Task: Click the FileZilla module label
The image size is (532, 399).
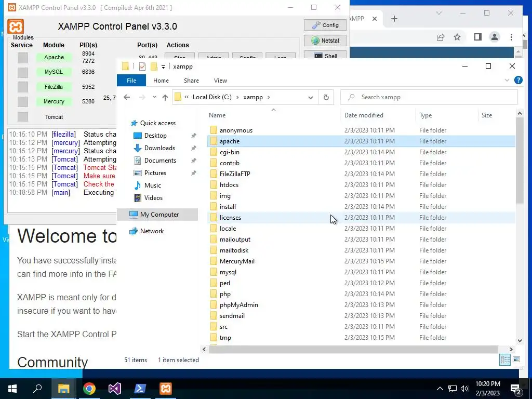Action: 54,87
